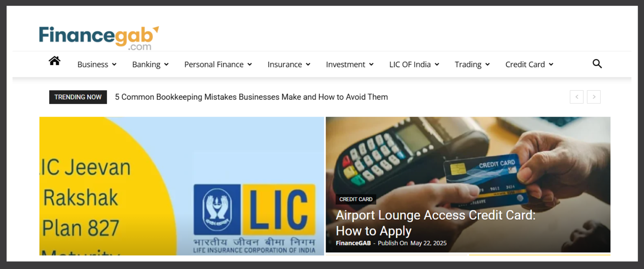Open Airport Lounge Access Credit Card article
Image resolution: width=644 pixels, height=269 pixels.
click(x=435, y=223)
